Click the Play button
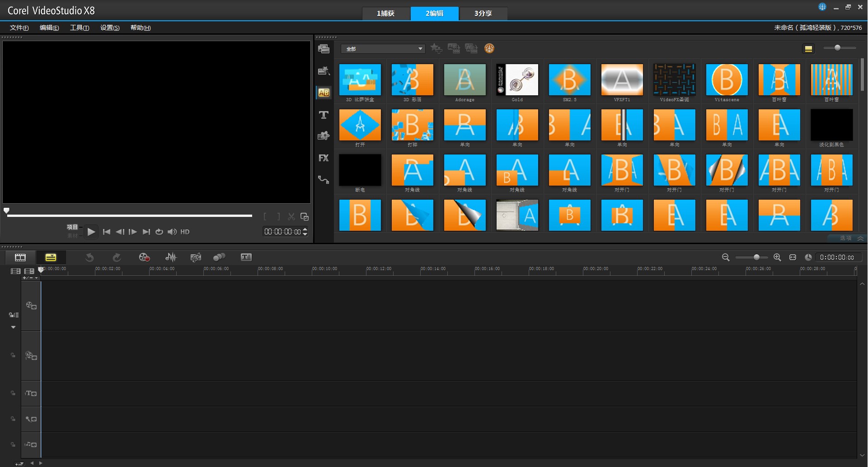Viewport: 868px width, 467px height. [x=91, y=232]
